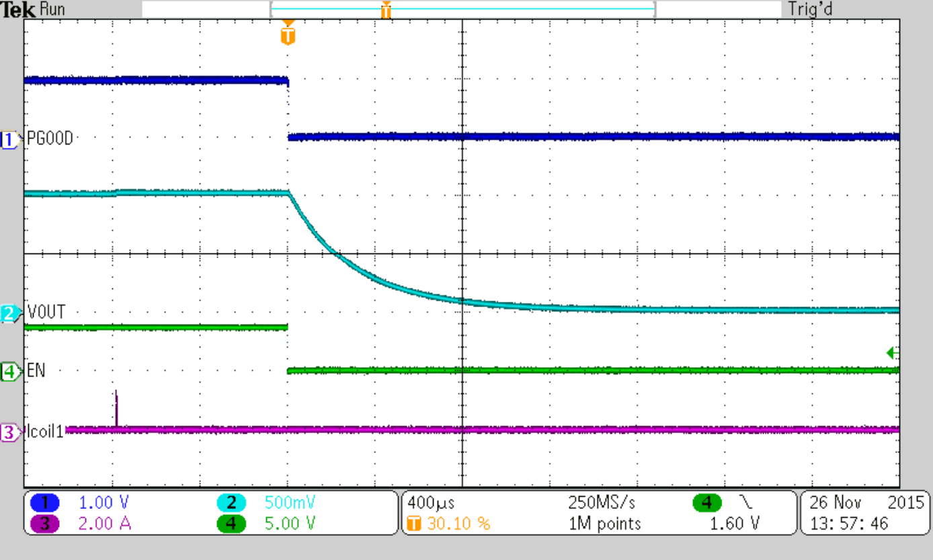Click the cyan channel 2 badge
The width and height of the screenshot is (933, 560).
pyautogui.click(x=231, y=502)
